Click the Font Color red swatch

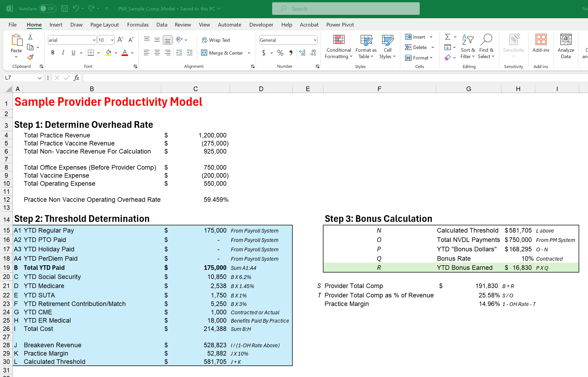point(125,53)
